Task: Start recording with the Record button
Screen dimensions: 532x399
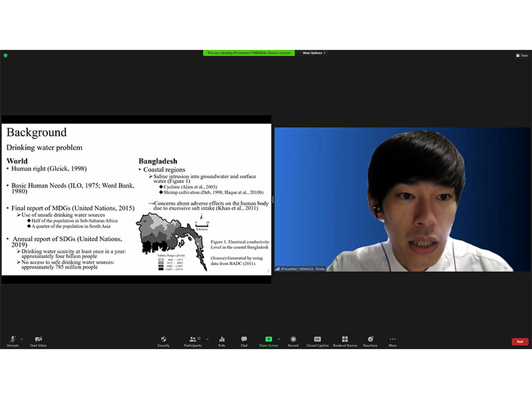Action: click(x=293, y=340)
